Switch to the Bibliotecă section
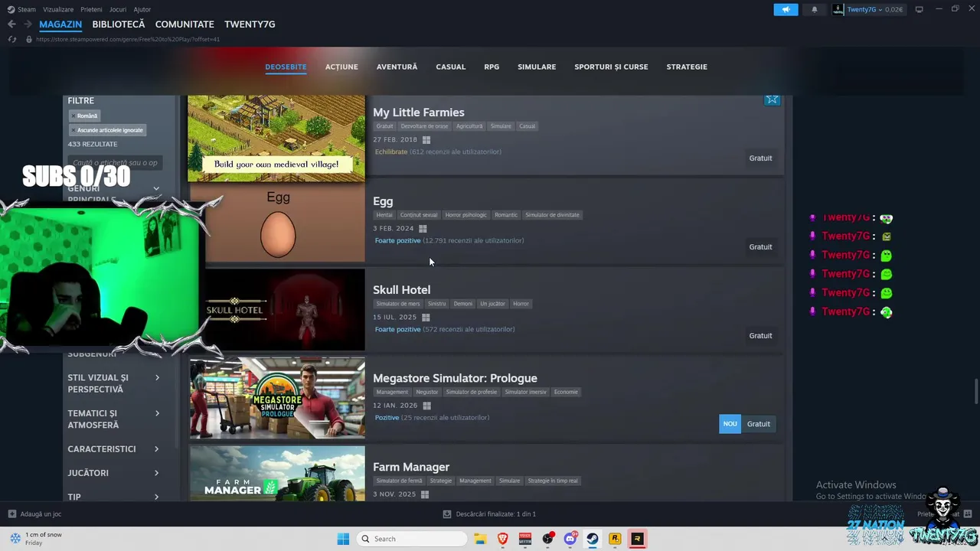980x551 pixels. coord(119,24)
